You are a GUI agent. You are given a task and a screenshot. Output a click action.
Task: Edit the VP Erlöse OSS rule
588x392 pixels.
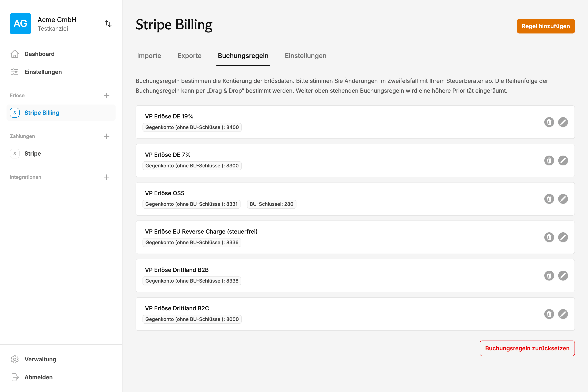coord(563,199)
